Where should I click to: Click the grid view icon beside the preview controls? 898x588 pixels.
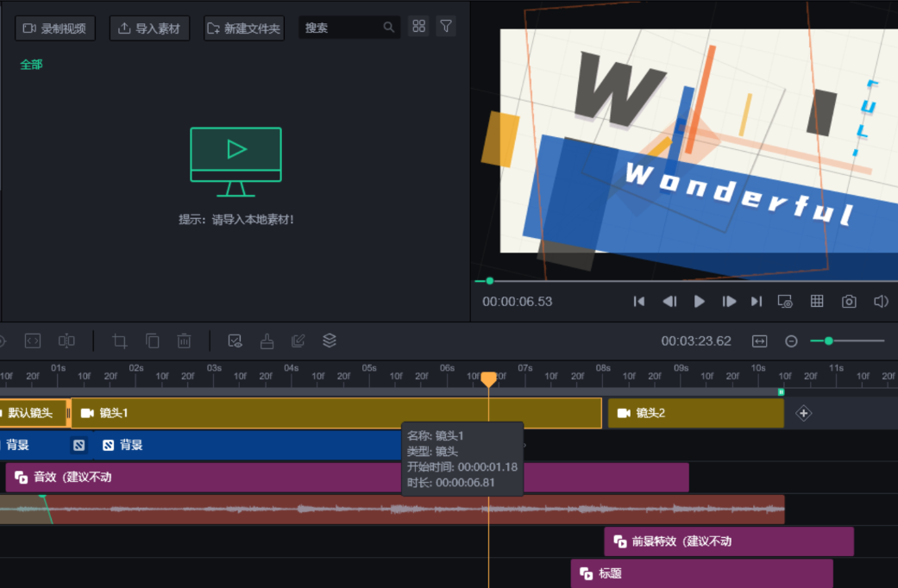pos(816,301)
